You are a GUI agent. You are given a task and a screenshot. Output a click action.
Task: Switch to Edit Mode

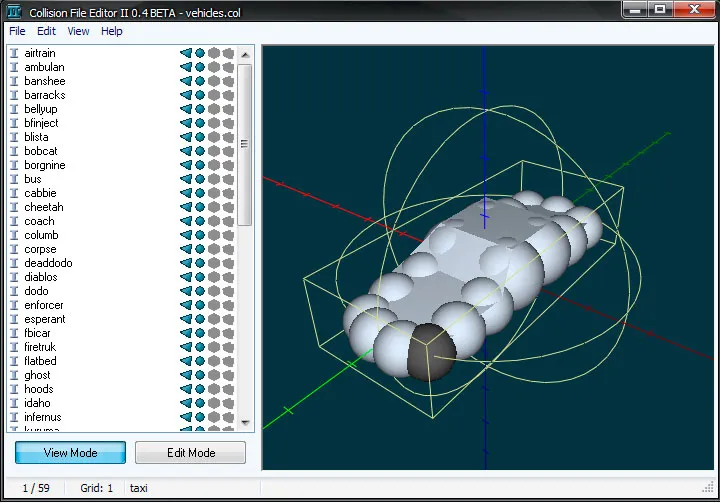click(x=190, y=453)
